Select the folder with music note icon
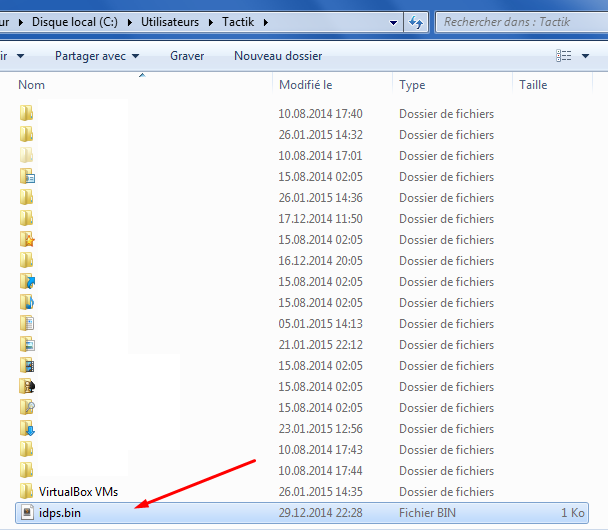 (x=27, y=303)
